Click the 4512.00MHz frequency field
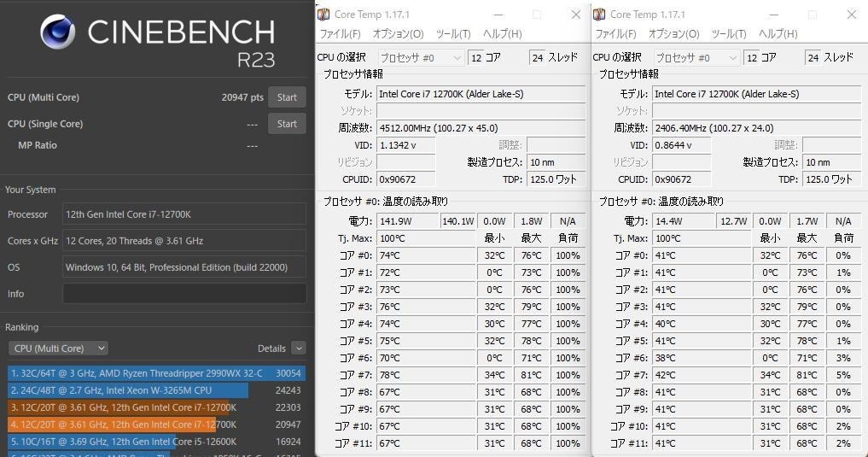868x457 pixels. pos(481,128)
